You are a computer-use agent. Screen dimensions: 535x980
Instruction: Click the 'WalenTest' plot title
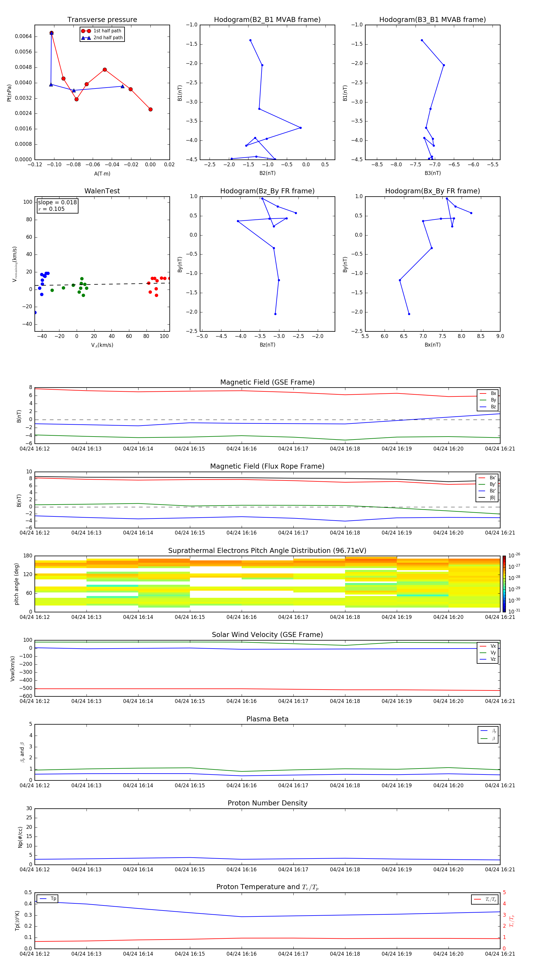pos(102,191)
